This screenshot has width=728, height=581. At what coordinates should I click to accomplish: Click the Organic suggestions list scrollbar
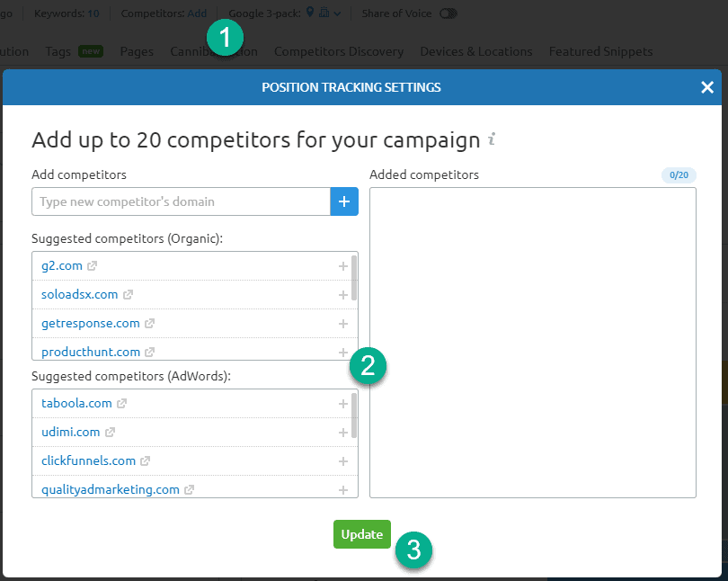(x=354, y=278)
